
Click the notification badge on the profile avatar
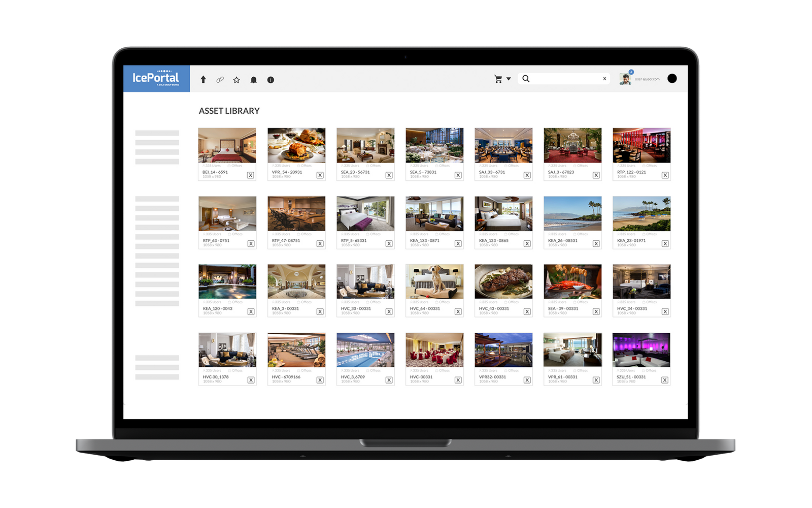pyautogui.click(x=631, y=72)
